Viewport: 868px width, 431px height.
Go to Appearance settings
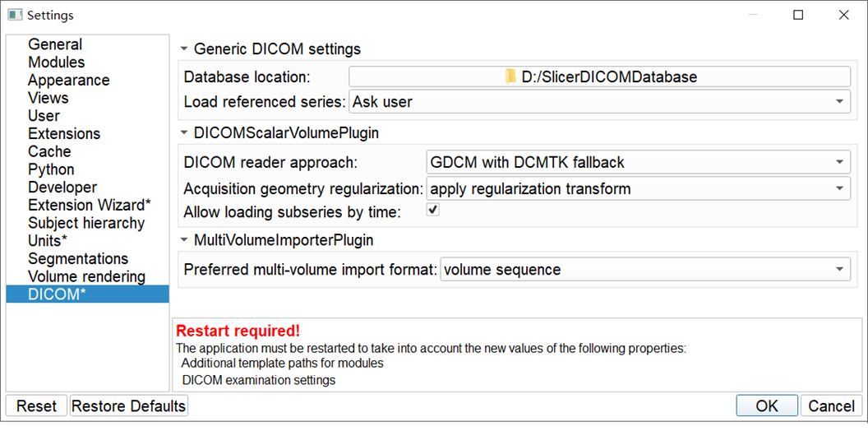point(68,81)
